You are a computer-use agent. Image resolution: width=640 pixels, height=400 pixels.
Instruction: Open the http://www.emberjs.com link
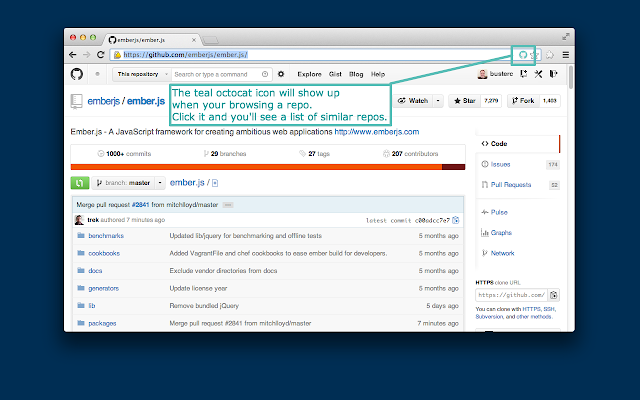[x=377, y=132]
